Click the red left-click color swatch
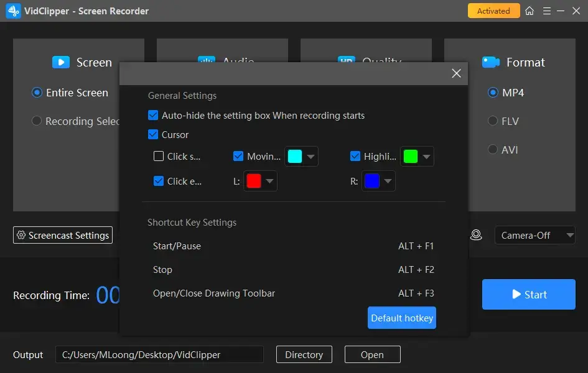The height and width of the screenshot is (373, 588). pos(254,182)
